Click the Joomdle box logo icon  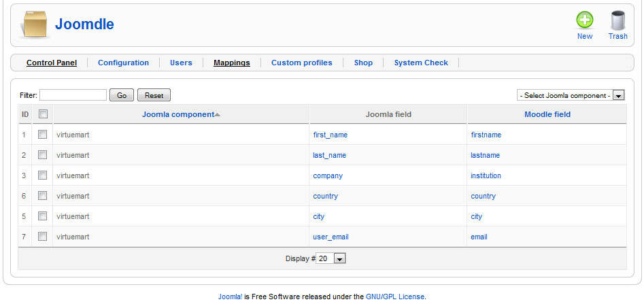(x=35, y=24)
